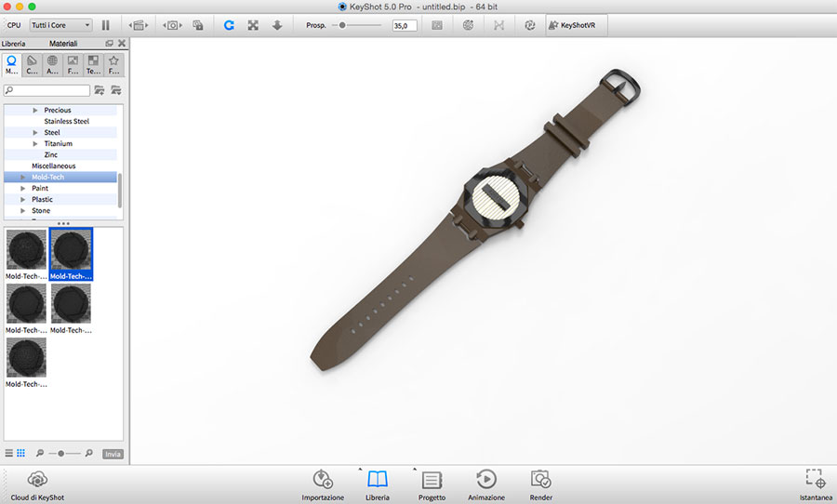837x504 pixels.
Task: Select Miscellaneous in material tree
Action: click(53, 166)
